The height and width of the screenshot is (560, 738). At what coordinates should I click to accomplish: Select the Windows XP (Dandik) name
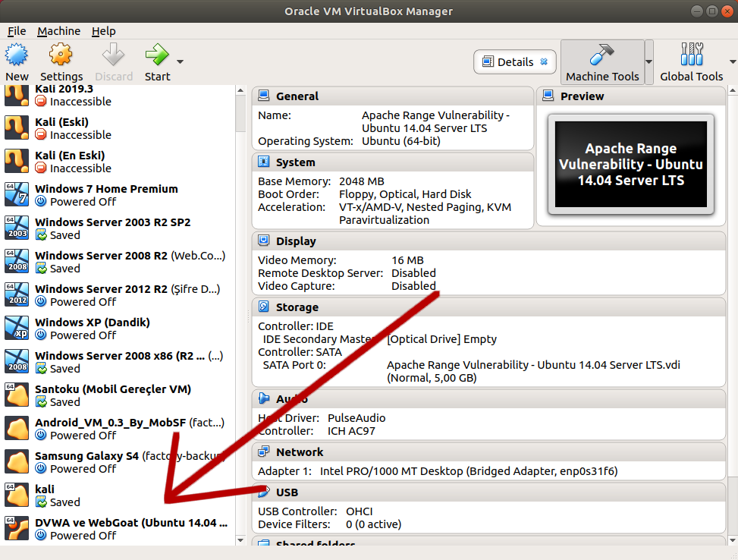coord(93,322)
